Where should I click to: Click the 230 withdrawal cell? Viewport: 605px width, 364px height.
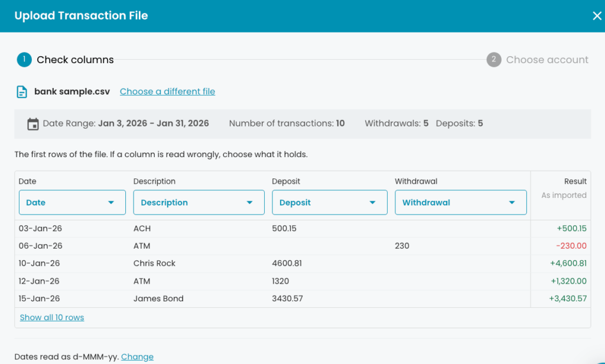coord(402,246)
